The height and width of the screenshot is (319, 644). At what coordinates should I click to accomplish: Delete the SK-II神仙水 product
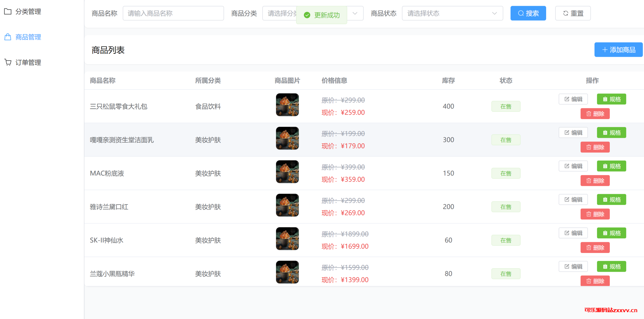[x=595, y=247]
